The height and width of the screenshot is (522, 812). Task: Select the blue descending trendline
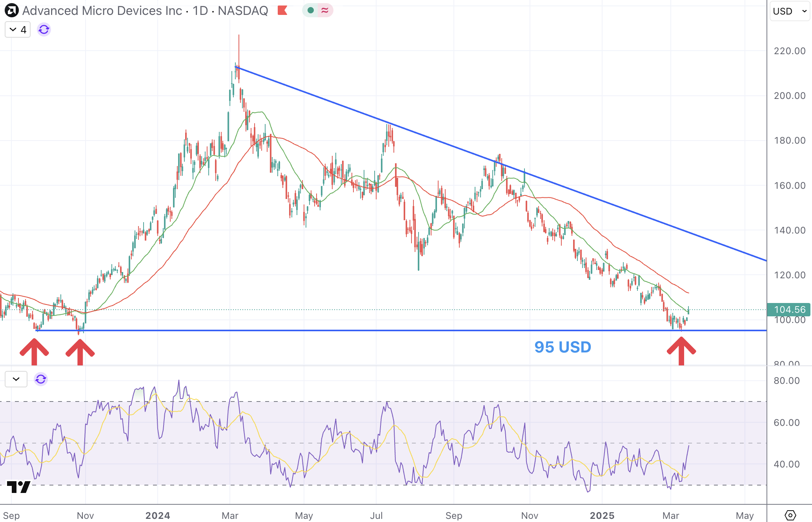pyautogui.click(x=501, y=163)
